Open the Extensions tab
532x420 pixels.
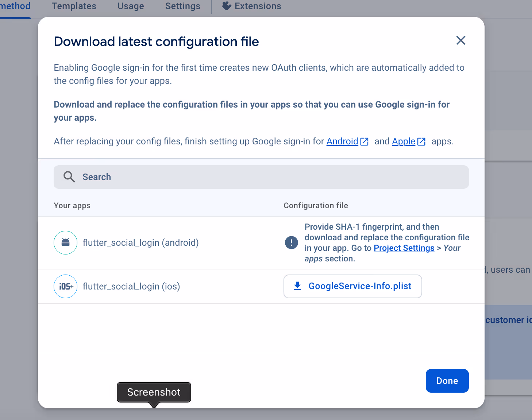[252, 6]
